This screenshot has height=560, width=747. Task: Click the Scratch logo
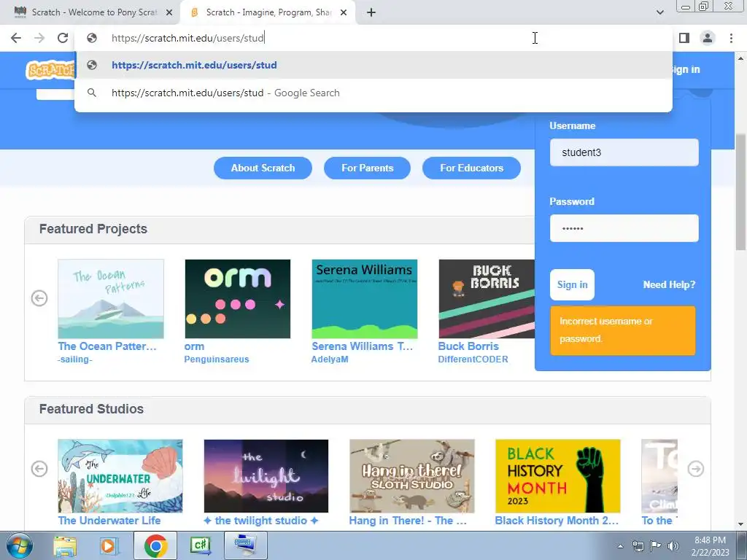click(50, 71)
